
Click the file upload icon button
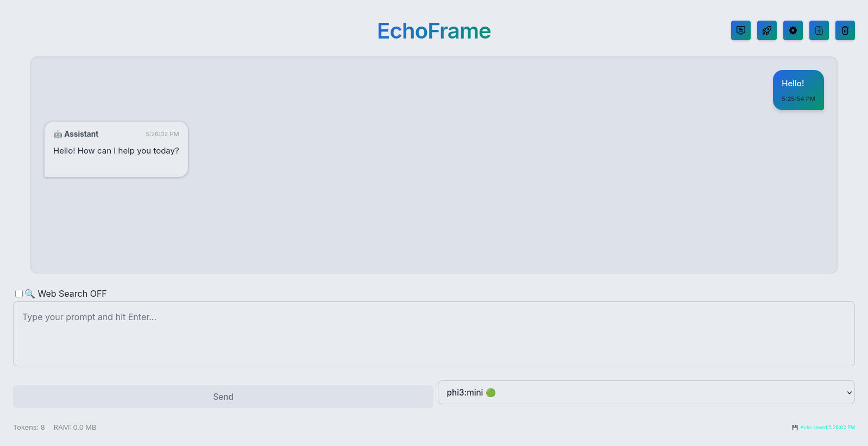(x=819, y=30)
